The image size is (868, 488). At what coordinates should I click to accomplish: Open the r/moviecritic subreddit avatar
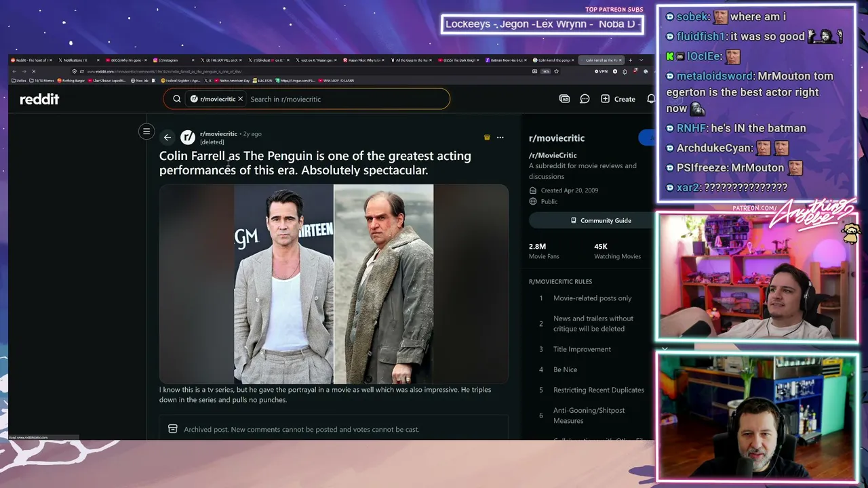[x=188, y=137]
